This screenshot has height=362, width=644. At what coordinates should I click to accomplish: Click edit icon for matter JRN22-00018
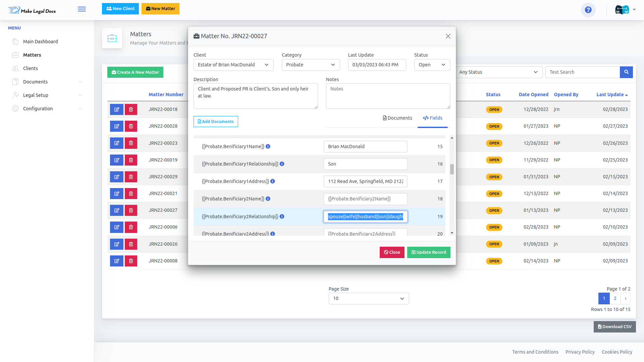[117, 110]
